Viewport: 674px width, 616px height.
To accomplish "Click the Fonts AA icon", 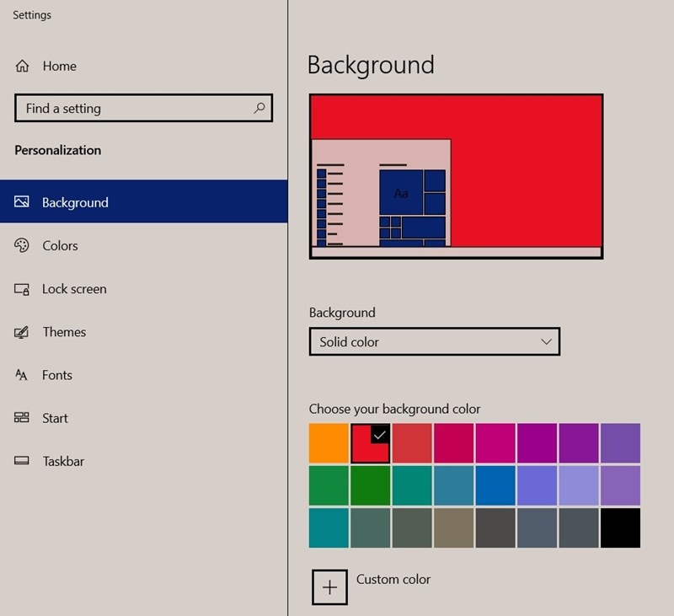I will pyautogui.click(x=21, y=375).
